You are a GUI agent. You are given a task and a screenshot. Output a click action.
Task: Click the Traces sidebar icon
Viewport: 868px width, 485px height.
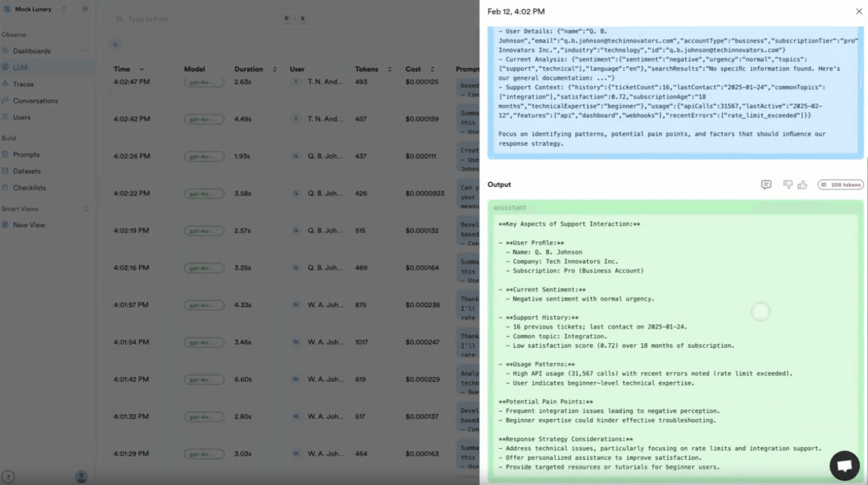5,84
